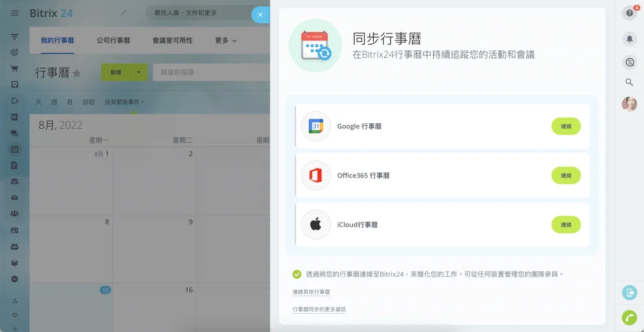
Task: Click the magnifier search icon in right sidebar
Action: (629, 82)
